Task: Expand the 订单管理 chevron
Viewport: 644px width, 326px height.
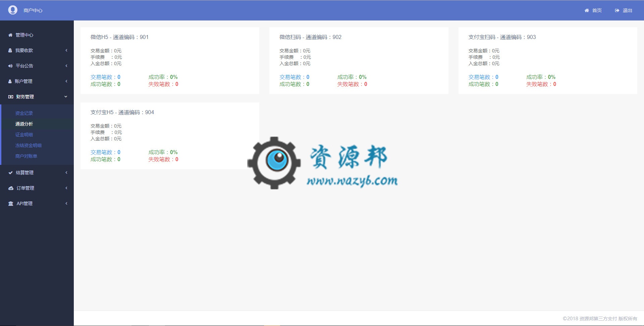Action: click(66, 188)
